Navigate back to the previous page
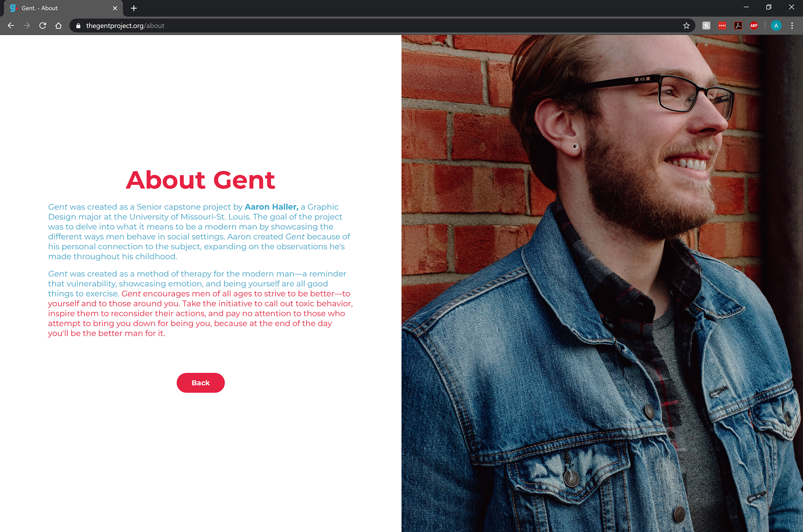Screen dimensions: 803x532 (11, 26)
